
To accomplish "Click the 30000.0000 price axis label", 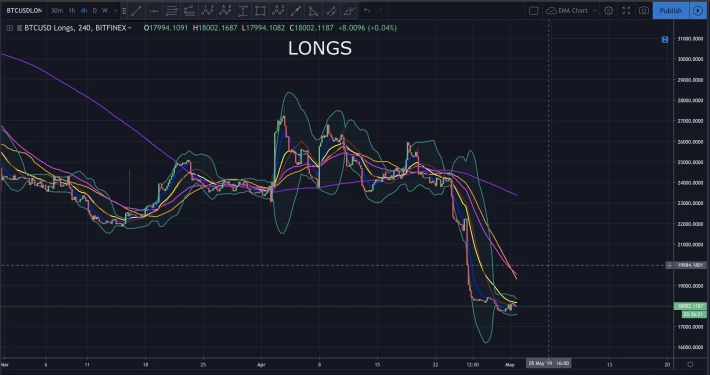I will pyautogui.click(x=691, y=59).
